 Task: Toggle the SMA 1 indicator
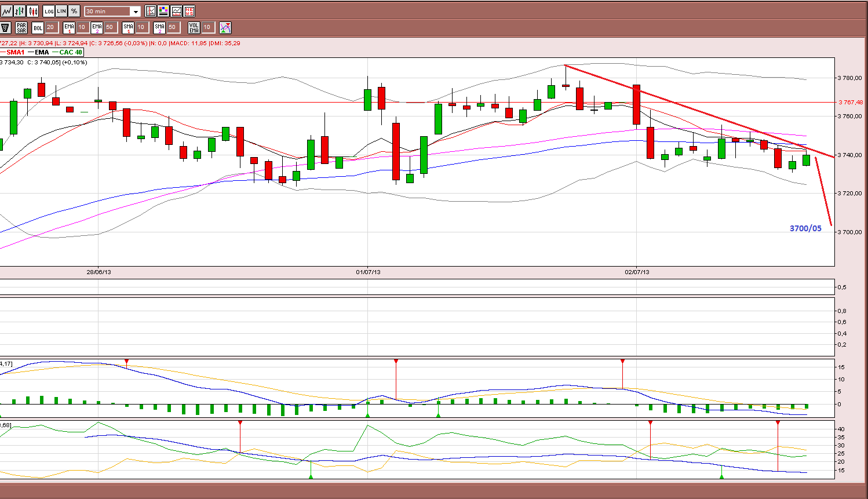[128, 27]
